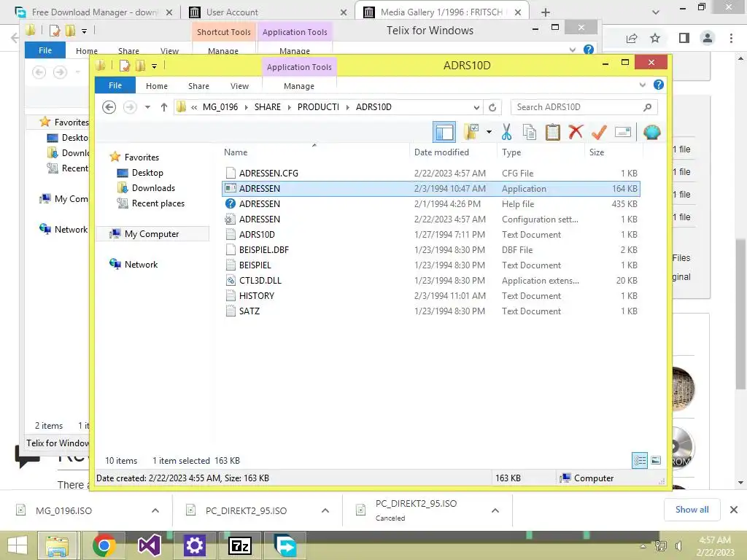
Task: Close the Chrome downloads bar
Action: (x=734, y=510)
